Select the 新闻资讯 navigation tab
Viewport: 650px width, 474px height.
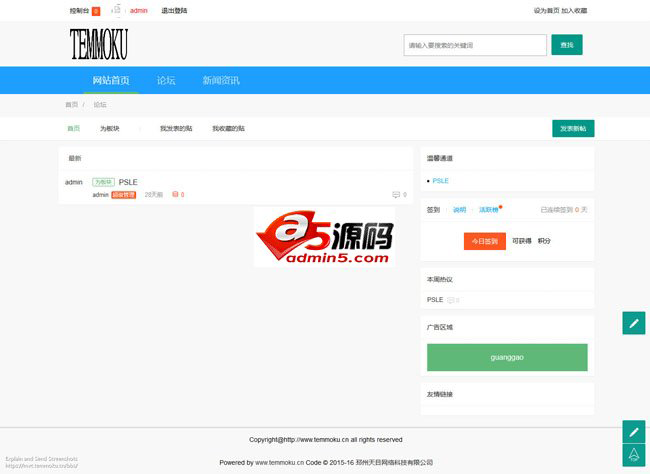coord(221,80)
